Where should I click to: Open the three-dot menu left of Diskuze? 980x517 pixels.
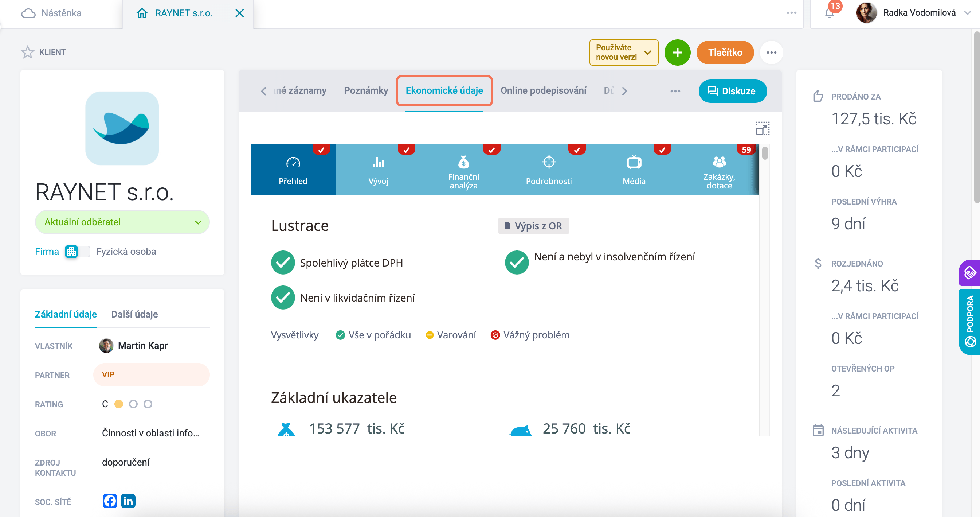(675, 91)
